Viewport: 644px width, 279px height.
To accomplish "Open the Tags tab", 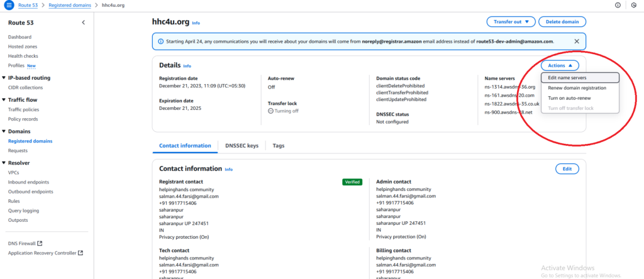I will 279,146.
